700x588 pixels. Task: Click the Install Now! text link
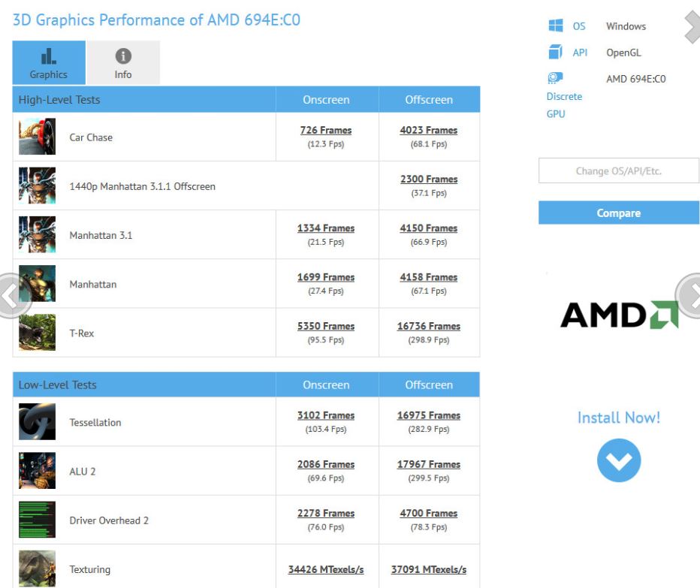coord(618,418)
